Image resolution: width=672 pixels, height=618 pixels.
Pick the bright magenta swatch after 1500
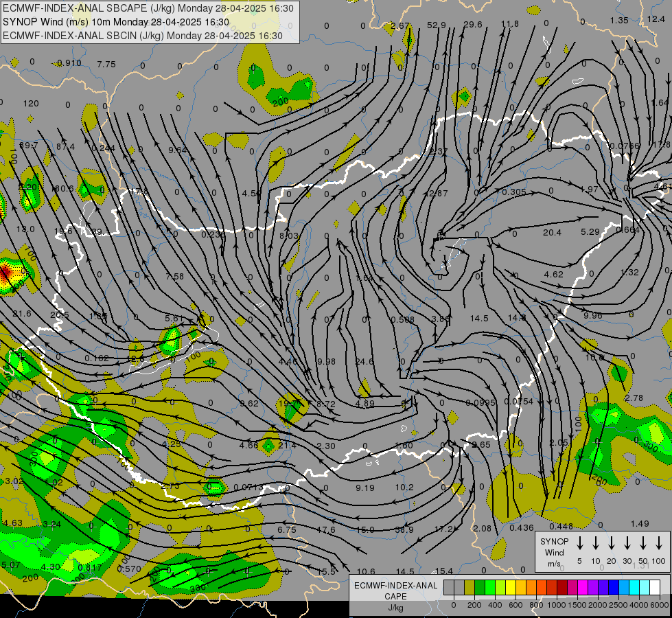(583, 587)
